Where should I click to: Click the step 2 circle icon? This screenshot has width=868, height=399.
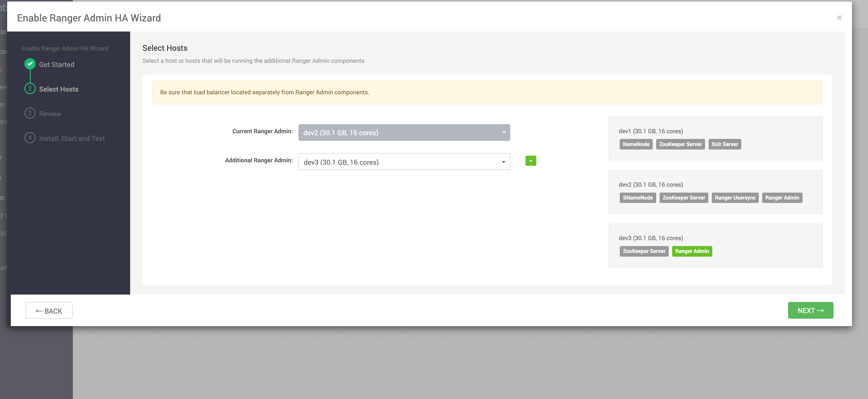(x=30, y=89)
